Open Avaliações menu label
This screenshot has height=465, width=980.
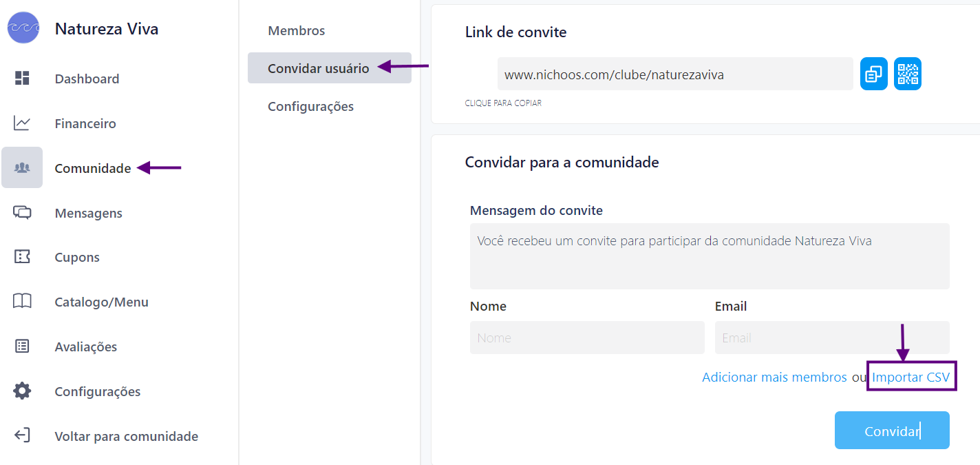tap(86, 347)
